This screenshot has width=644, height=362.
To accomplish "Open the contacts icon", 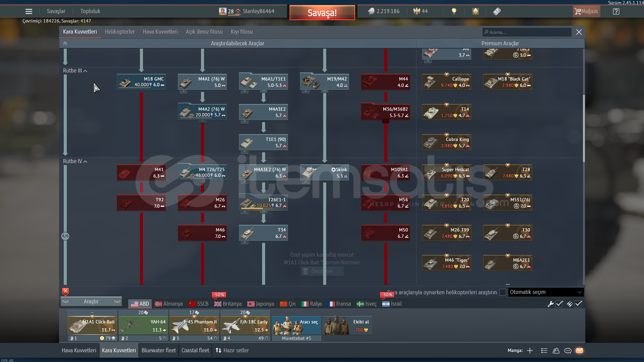I will coord(556,351).
